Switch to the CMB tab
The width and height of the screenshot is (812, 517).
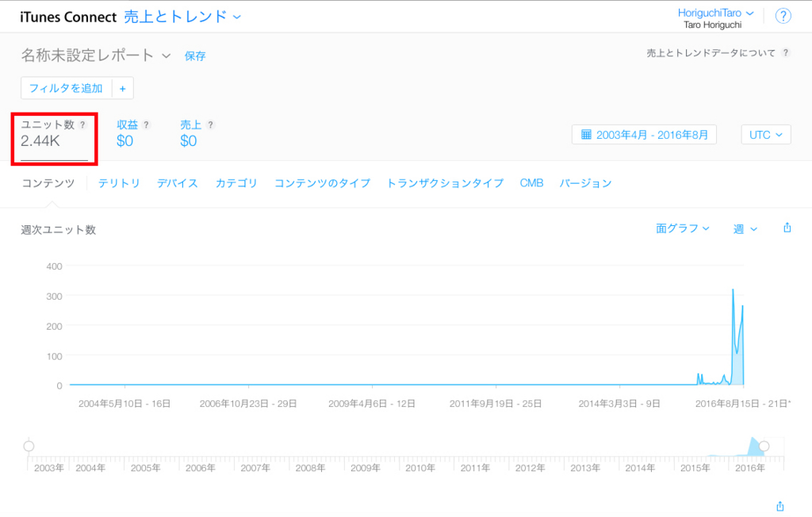pyautogui.click(x=531, y=183)
